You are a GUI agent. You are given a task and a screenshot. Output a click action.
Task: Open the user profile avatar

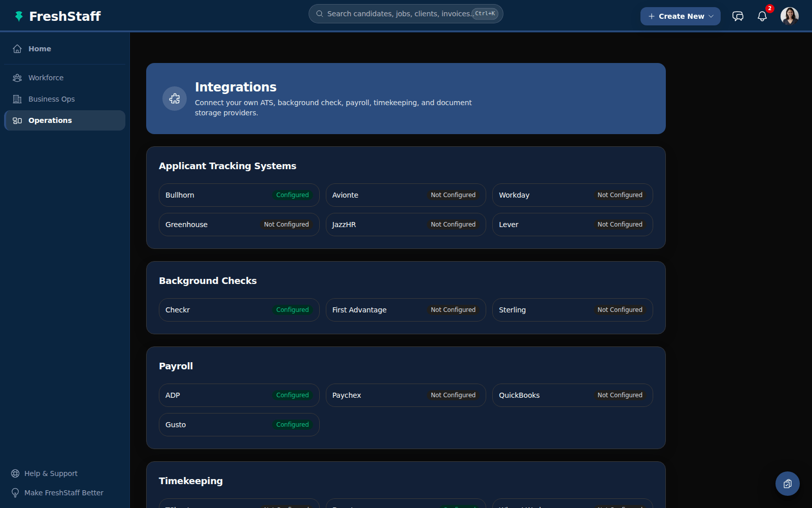tap(790, 16)
